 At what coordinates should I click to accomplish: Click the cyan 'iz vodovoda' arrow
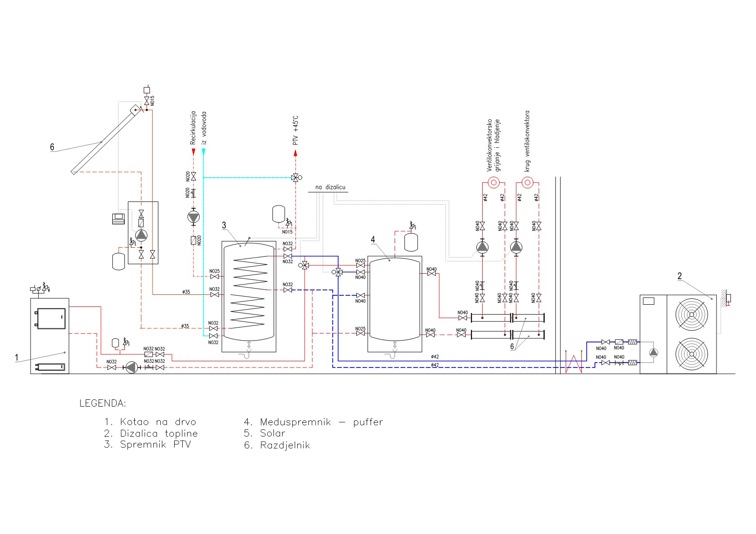pyautogui.click(x=203, y=152)
